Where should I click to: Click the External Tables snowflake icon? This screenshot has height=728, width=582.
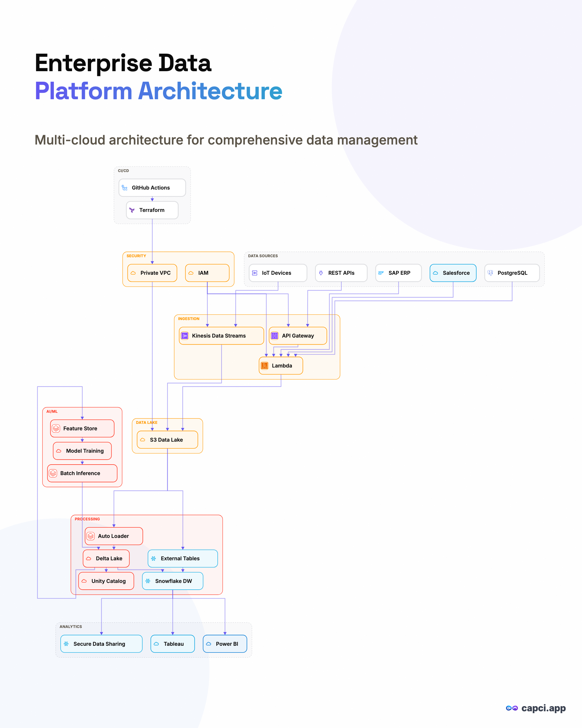coord(154,558)
